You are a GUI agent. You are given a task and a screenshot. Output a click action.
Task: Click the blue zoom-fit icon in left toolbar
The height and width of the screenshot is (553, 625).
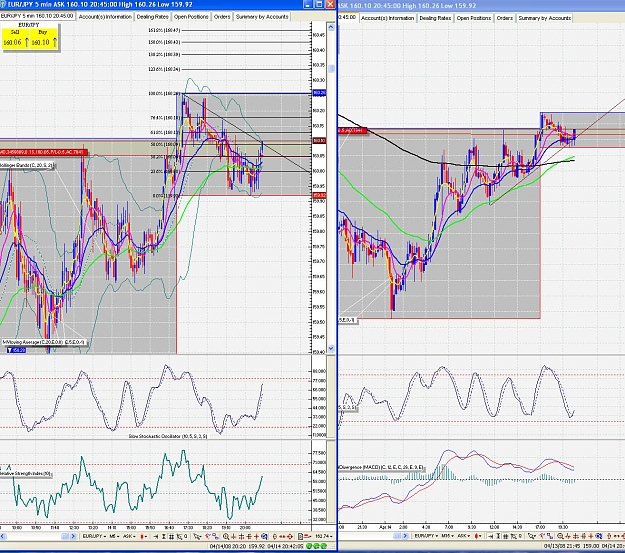pyautogui.click(x=264, y=536)
